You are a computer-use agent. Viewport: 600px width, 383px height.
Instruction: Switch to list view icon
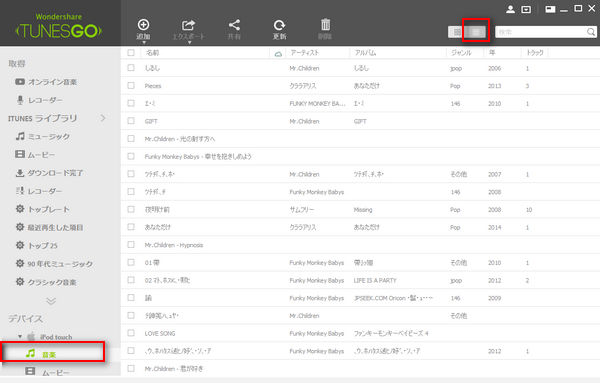coord(476,32)
